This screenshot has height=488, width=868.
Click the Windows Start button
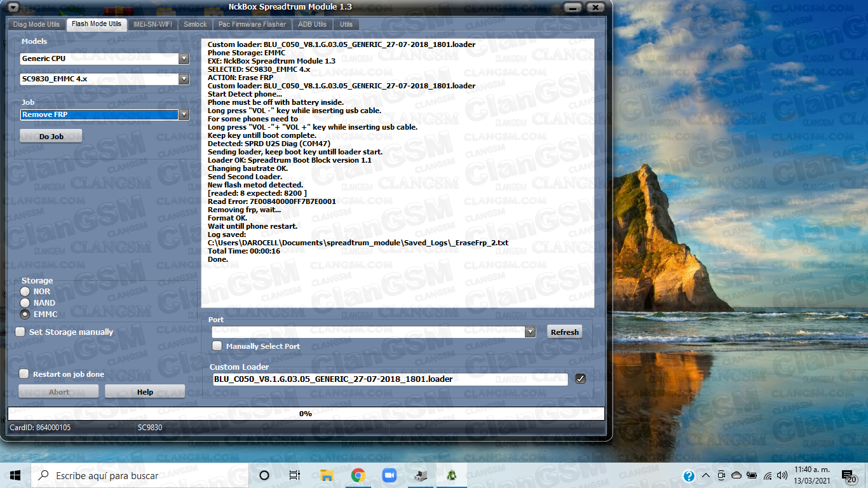(x=15, y=475)
